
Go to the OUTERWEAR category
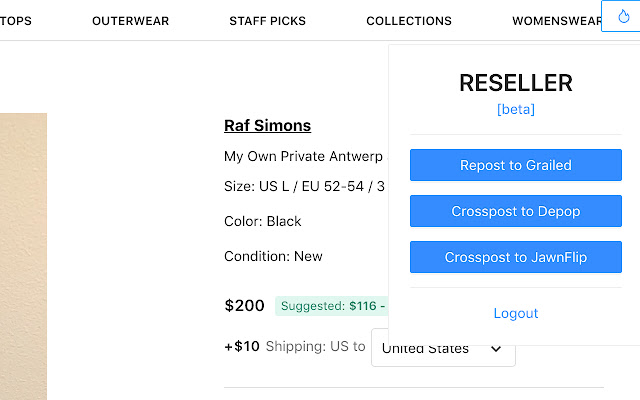(130, 21)
